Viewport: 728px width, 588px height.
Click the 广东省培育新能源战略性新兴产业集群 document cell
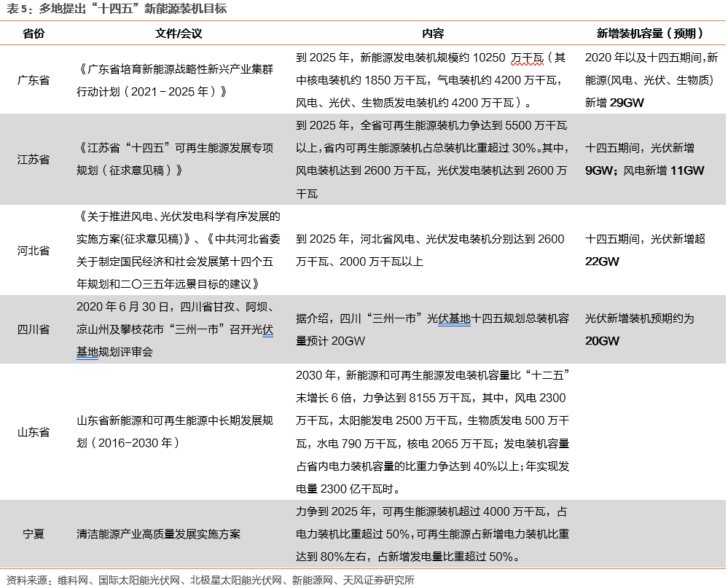(x=176, y=80)
